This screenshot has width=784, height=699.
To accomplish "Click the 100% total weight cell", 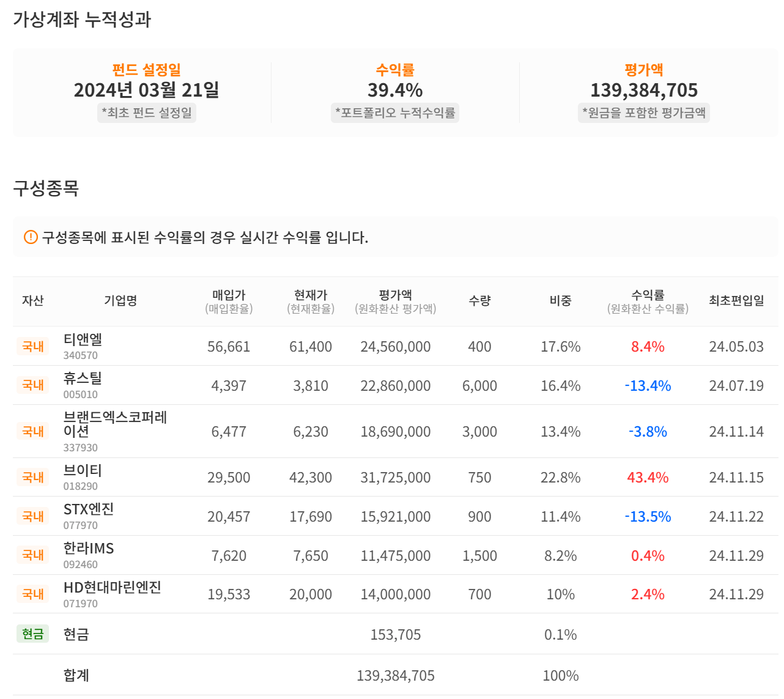I will pos(560,676).
